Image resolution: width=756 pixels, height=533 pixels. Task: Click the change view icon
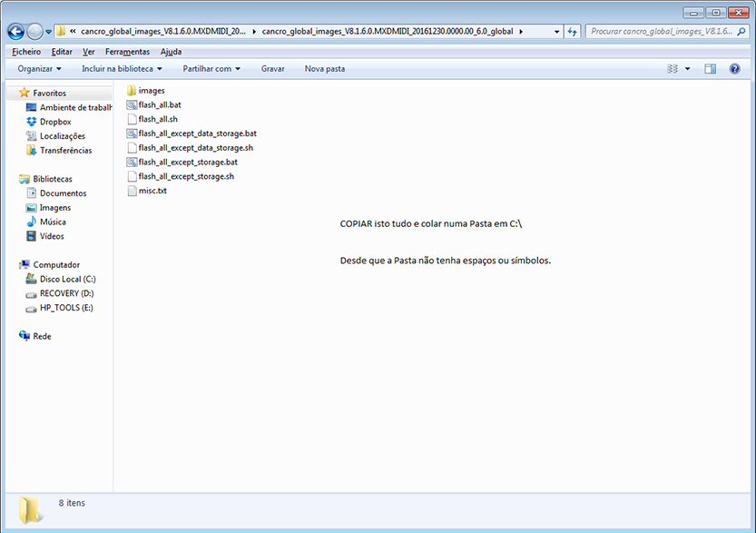pyautogui.click(x=673, y=69)
